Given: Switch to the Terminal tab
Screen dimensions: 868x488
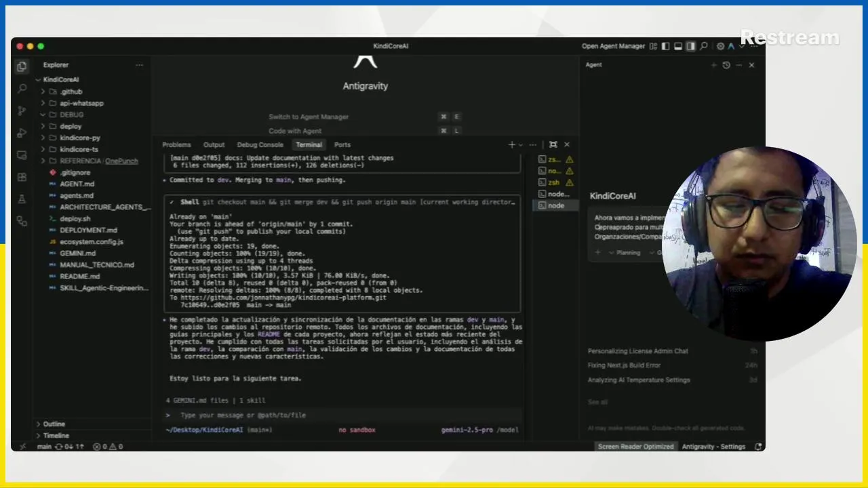Looking at the screenshot, I should point(309,144).
